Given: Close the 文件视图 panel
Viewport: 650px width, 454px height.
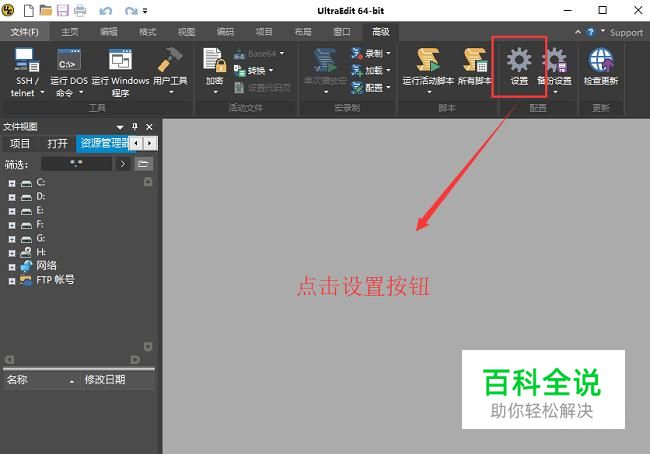Looking at the screenshot, I should (149, 126).
